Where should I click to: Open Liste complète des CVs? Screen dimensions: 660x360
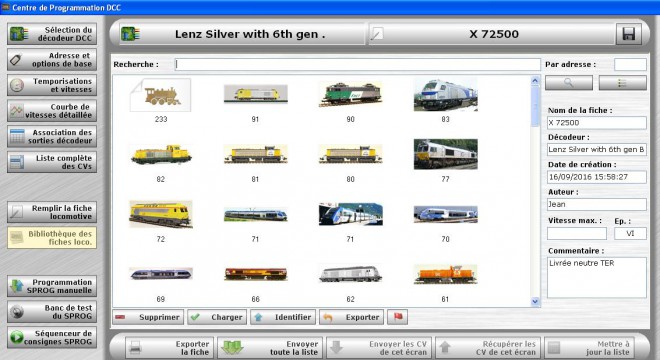[x=52, y=162]
